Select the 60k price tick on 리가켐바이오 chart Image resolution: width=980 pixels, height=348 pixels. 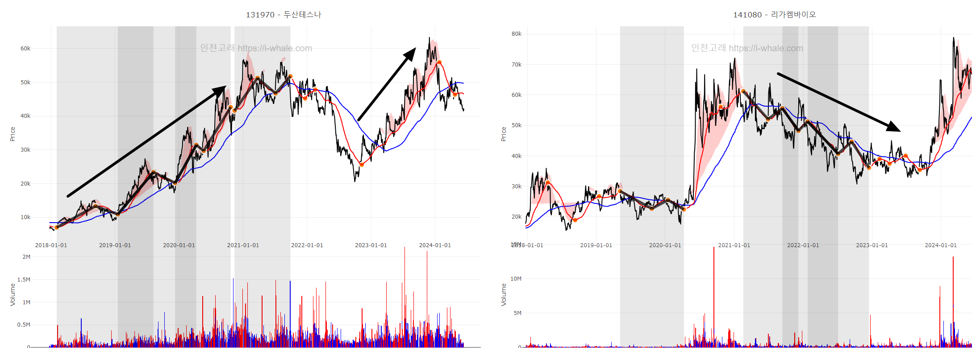coord(517,95)
